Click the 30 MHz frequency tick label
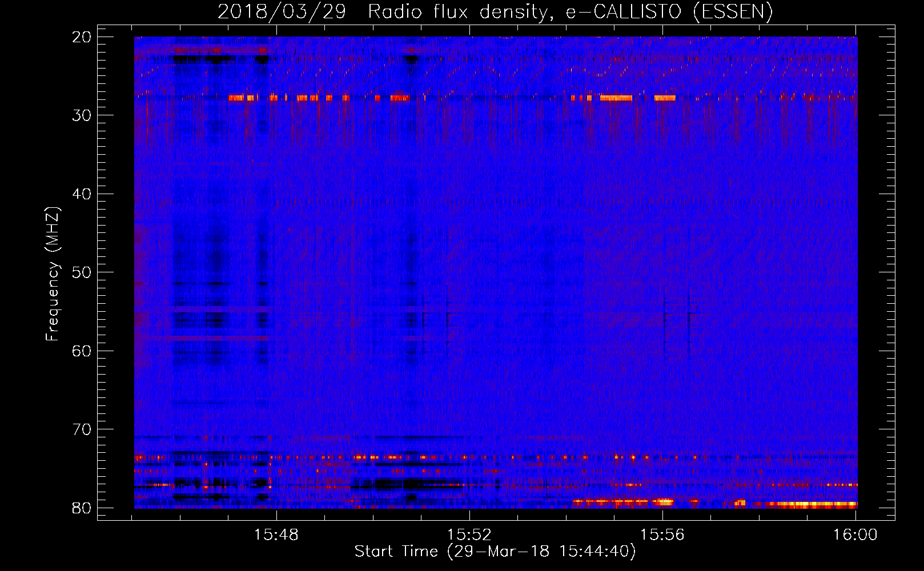924x571 pixels. 82,115
